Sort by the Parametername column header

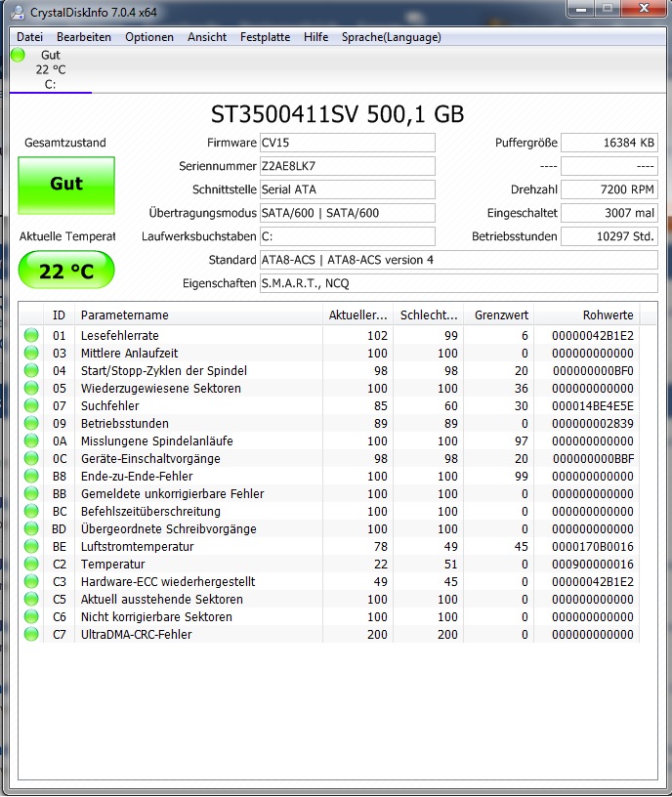point(198,315)
